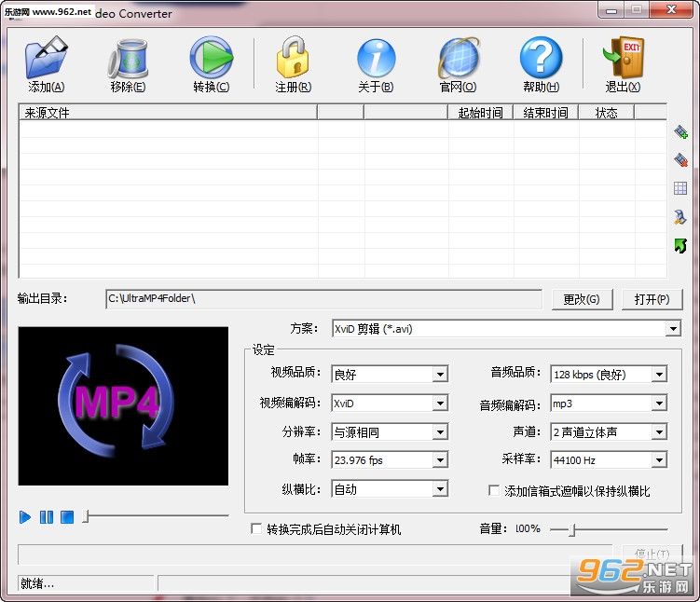Click the 起始时间 column header

[x=480, y=113]
